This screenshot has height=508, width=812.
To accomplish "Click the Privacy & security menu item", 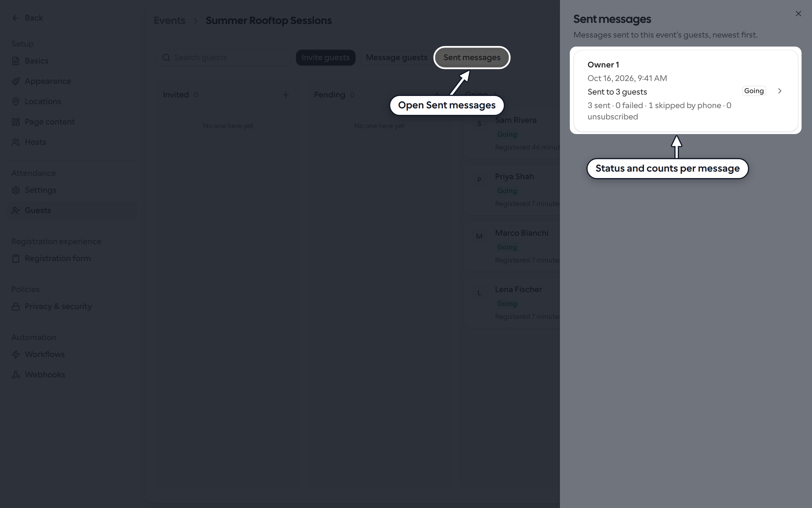I will pyautogui.click(x=72, y=306).
